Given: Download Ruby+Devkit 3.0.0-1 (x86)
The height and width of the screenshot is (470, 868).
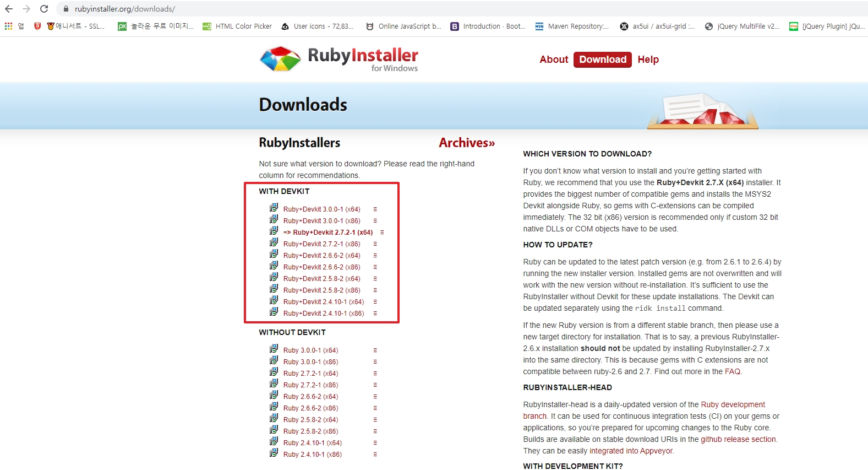Looking at the screenshot, I should tap(322, 221).
